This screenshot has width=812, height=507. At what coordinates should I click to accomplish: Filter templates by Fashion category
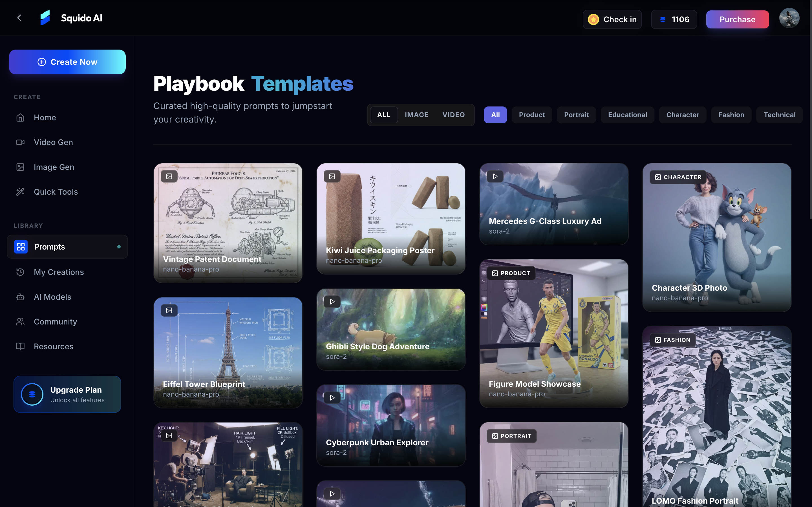(x=731, y=115)
